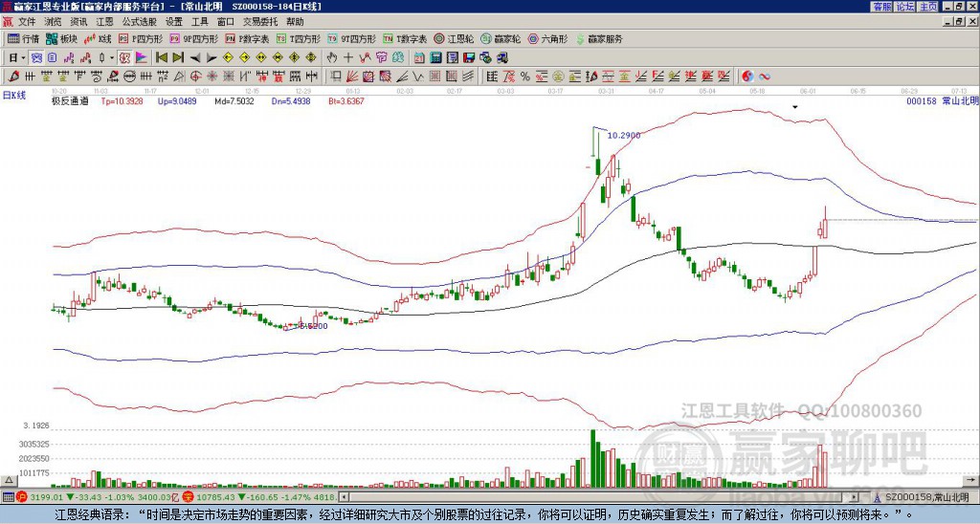Click the floppy disk save icon
Screen dimensions: 980x524
click(x=469, y=58)
